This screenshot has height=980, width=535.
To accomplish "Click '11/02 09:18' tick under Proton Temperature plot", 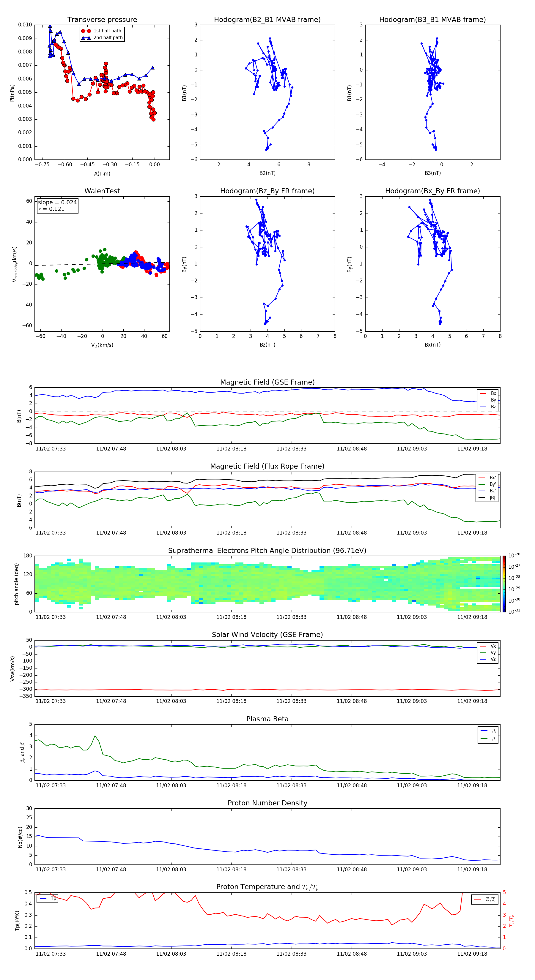I will pos(472,954).
